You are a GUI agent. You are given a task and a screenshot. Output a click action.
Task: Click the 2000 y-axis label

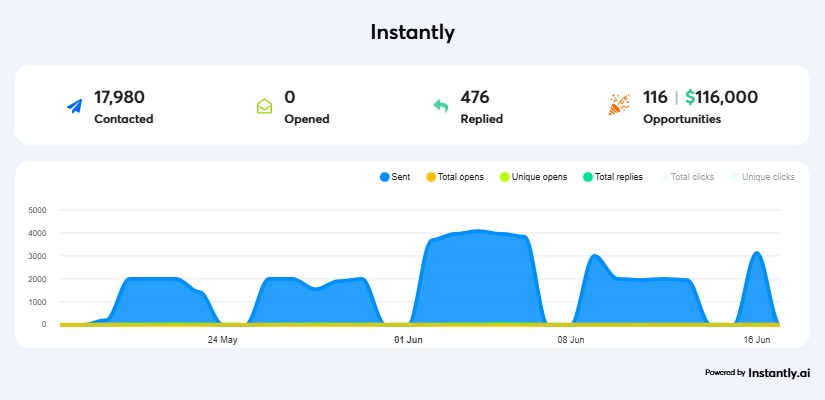point(37,279)
